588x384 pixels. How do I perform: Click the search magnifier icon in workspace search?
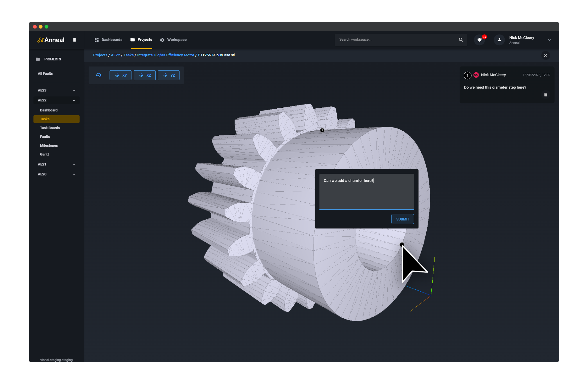tap(461, 40)
